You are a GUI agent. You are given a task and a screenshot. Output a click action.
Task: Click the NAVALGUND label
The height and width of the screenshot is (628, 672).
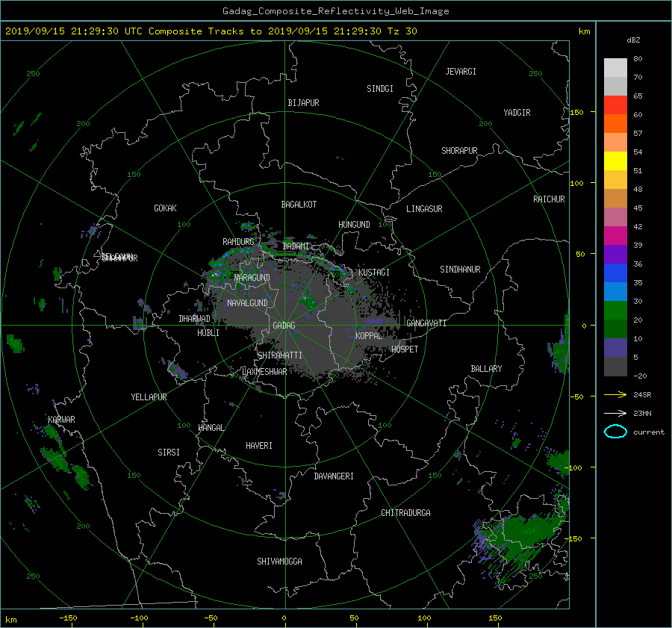coord(247,303)
